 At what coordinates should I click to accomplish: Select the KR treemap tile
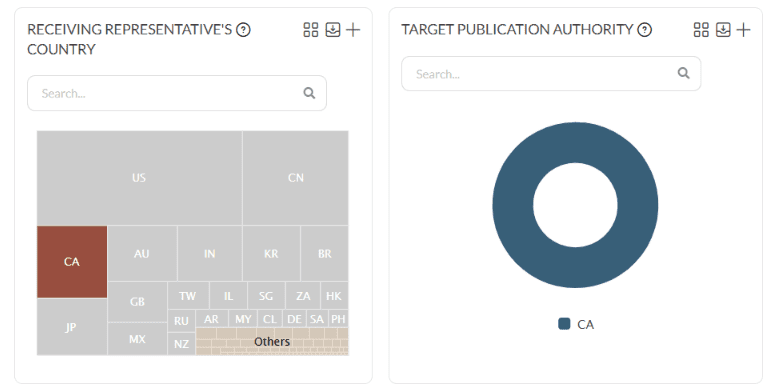click(271, 253)
